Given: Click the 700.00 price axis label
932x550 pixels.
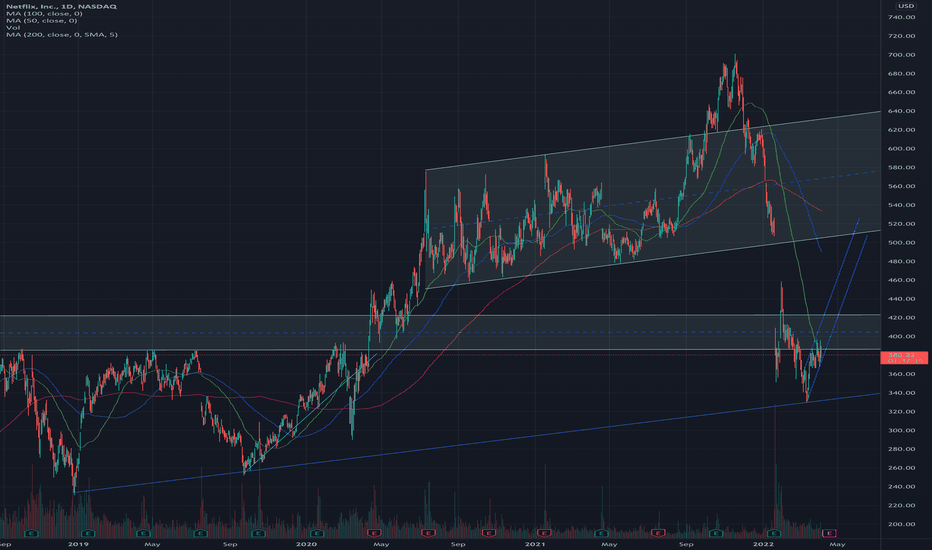Looking at the screenshot, I should [902, 55].
